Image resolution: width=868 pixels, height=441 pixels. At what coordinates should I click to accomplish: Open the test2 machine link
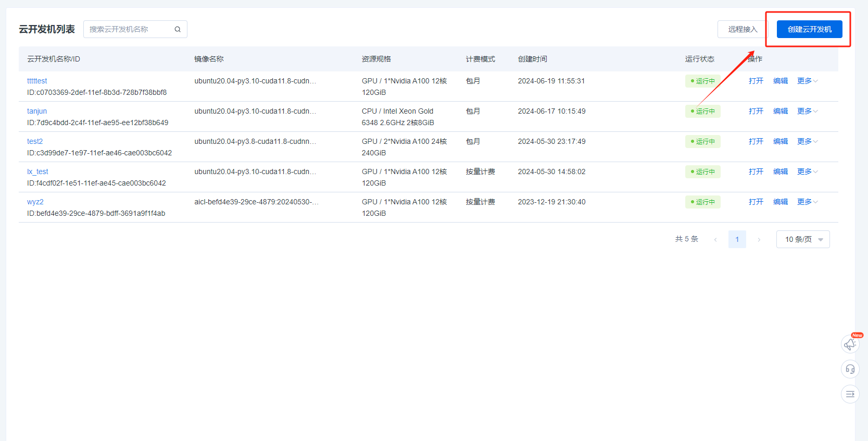(35, 141)
